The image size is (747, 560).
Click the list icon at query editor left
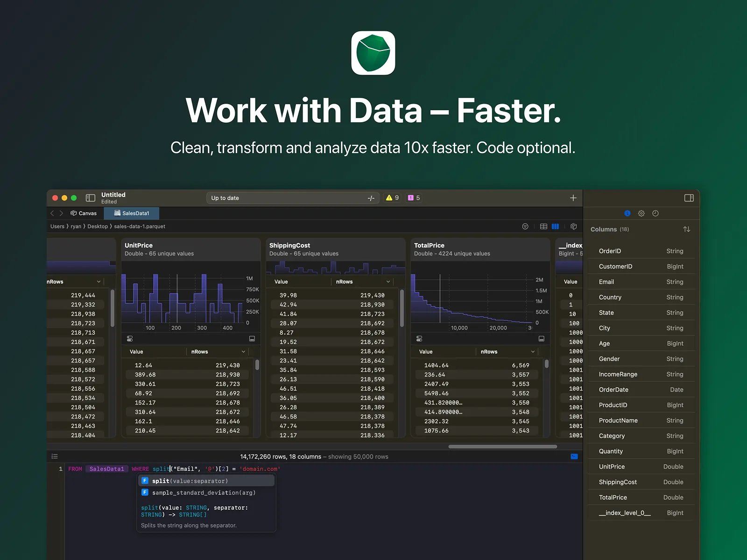tap(55, 456)
